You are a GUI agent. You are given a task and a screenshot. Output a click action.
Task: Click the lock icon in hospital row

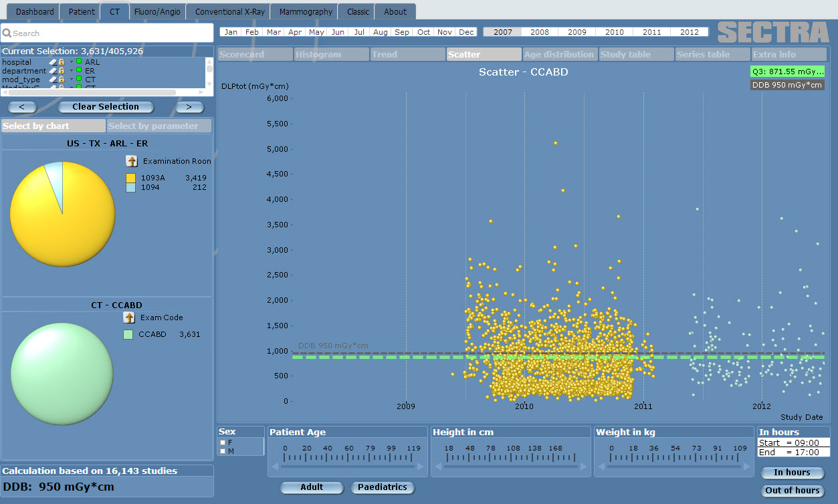pos(62,62)
